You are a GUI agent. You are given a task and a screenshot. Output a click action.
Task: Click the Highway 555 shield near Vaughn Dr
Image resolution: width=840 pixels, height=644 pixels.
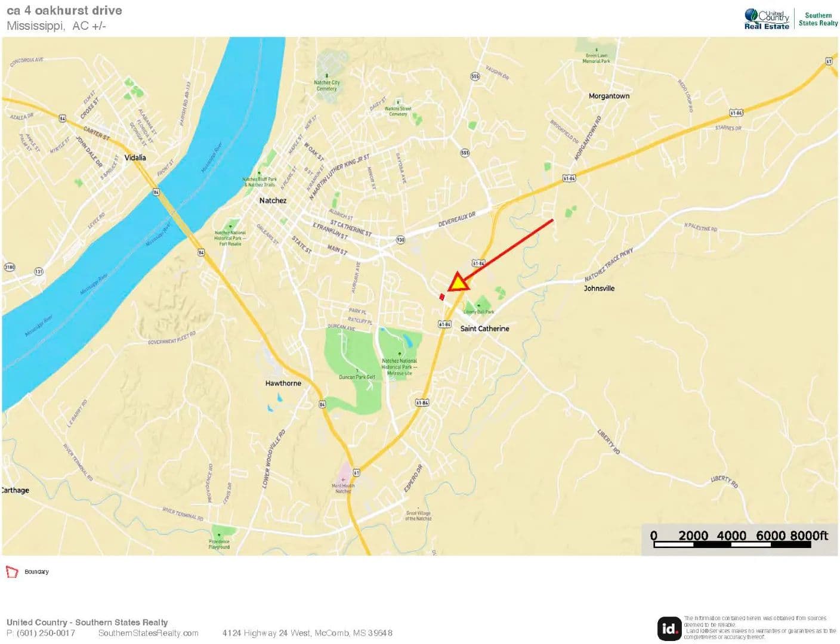tap(475, 76)
